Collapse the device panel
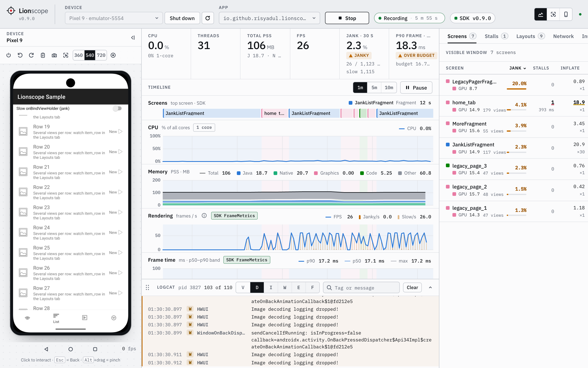The width and height of the screenshot is (588, 368). [133, 37]
